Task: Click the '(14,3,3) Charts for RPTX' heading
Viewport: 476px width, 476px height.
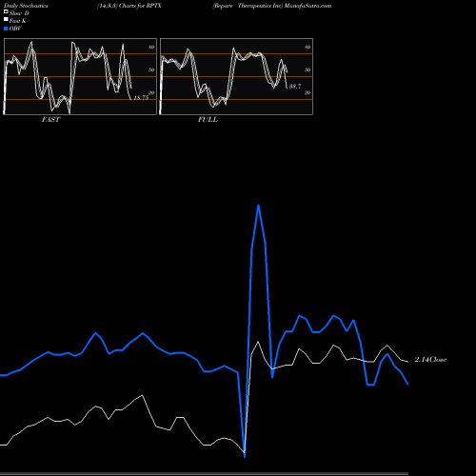Action: tap(129, 6)
